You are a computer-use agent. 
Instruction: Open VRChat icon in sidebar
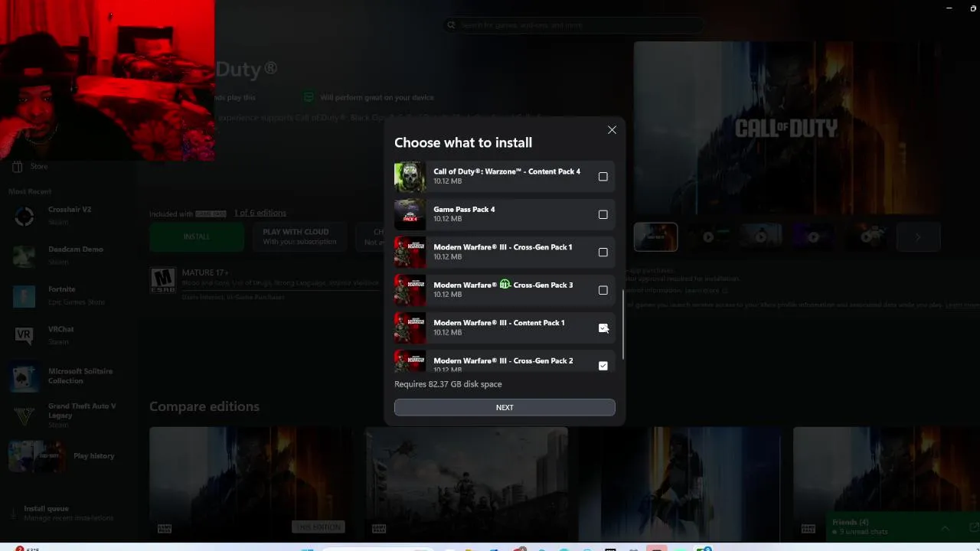coord(24,336)
